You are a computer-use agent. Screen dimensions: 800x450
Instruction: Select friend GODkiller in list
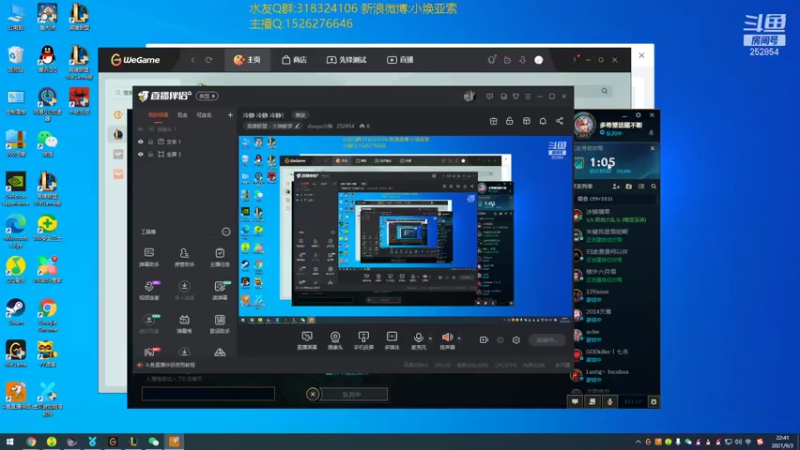[x=616, y=355]
